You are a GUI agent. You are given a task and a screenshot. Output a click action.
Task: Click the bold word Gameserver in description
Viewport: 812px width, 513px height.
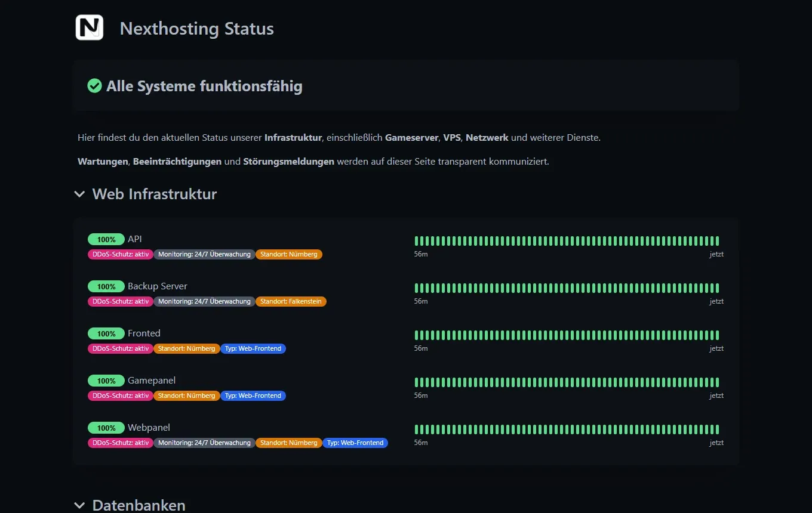point(411,138)
